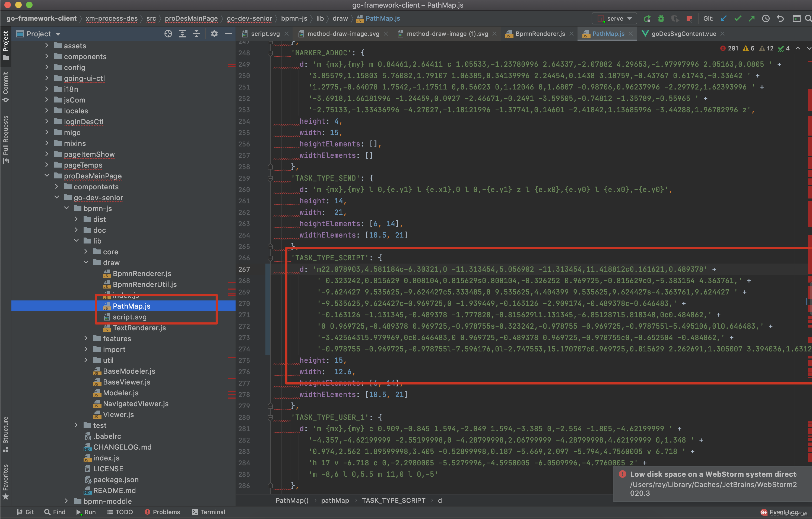The image size is (812, 519).
Task: Expand the bpmn-moddle folder
Action: click(x=66, y=501)
